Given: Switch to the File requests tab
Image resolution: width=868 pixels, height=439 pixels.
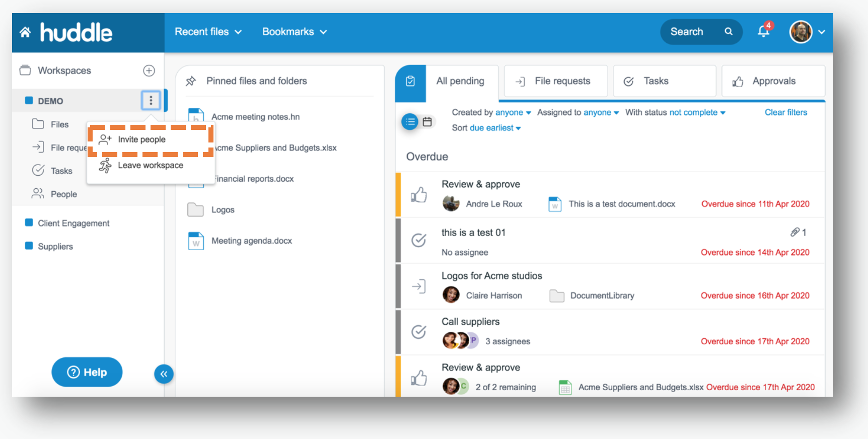Looking at the screenshot, I should point(556,81).
